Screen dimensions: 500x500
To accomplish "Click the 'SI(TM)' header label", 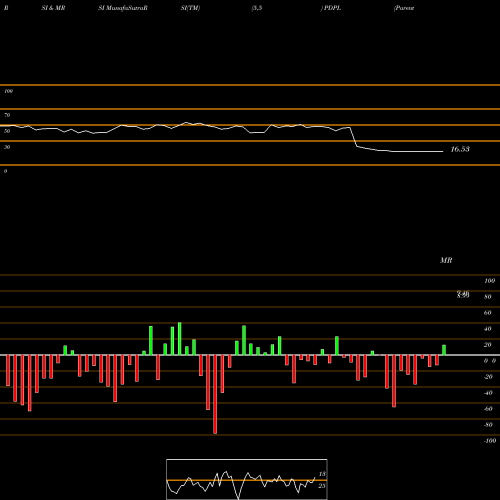I will 190,8.
